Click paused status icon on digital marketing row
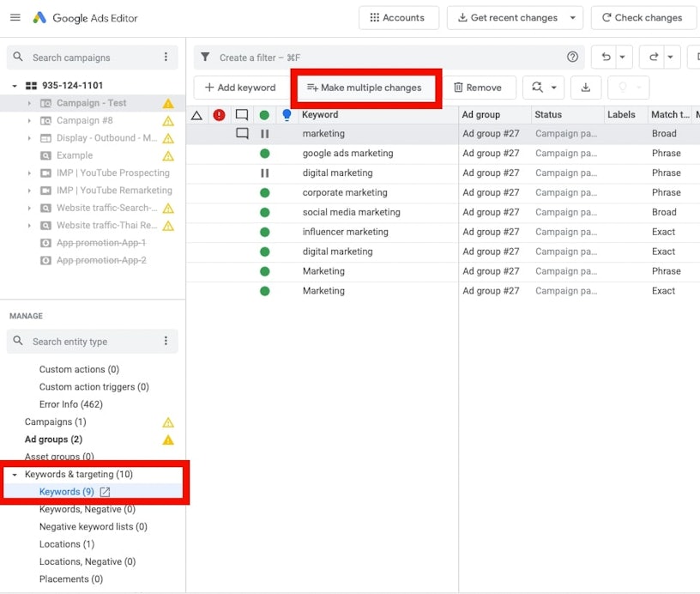Screen dimensions: 700x594 265,173
